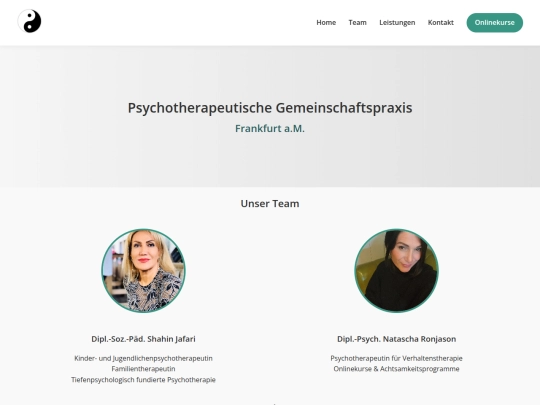Click Psychotherapeutin für Verhaltenstherapie line

pos(396,359)
